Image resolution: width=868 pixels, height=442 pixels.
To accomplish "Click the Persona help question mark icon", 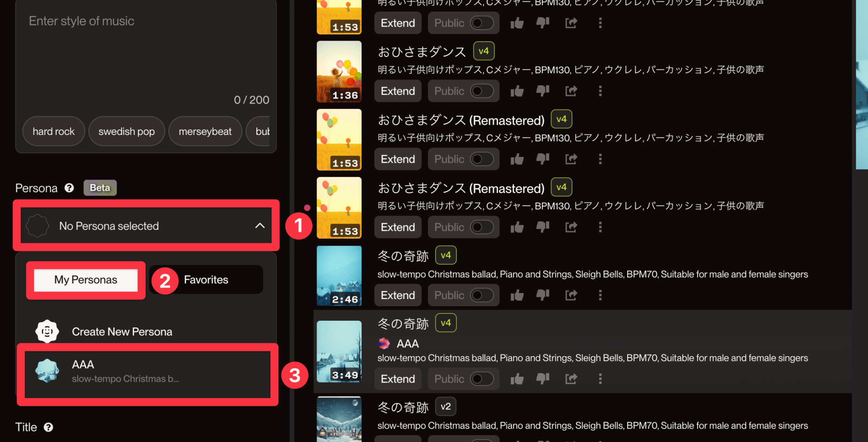I will pos(69,188).
